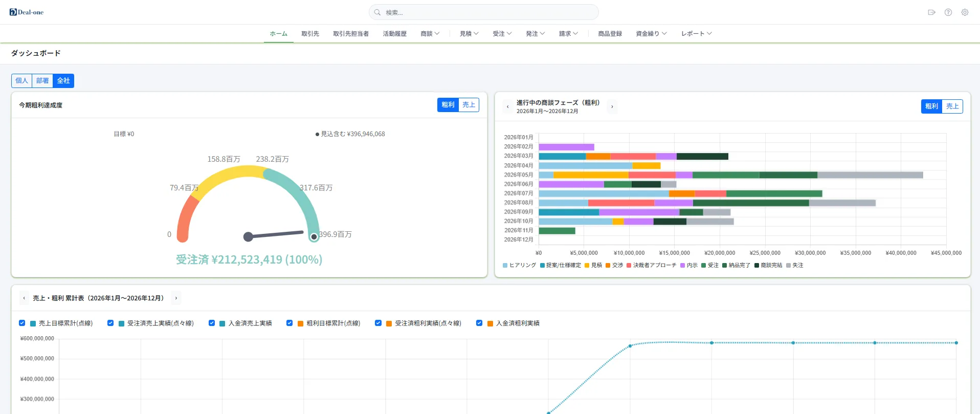980x414 pixels.
Task: Expand the 資金繰り menu dropdown
Action: tap(651, 34)
